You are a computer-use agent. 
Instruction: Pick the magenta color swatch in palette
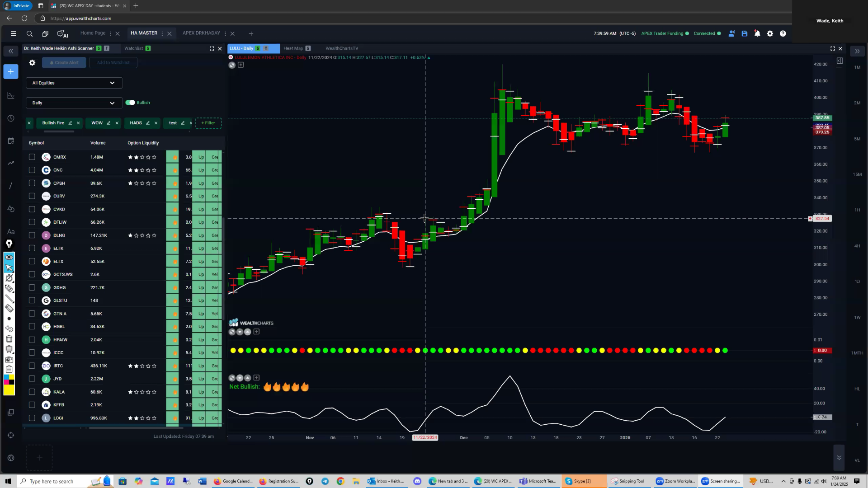(x=7, y=382)
